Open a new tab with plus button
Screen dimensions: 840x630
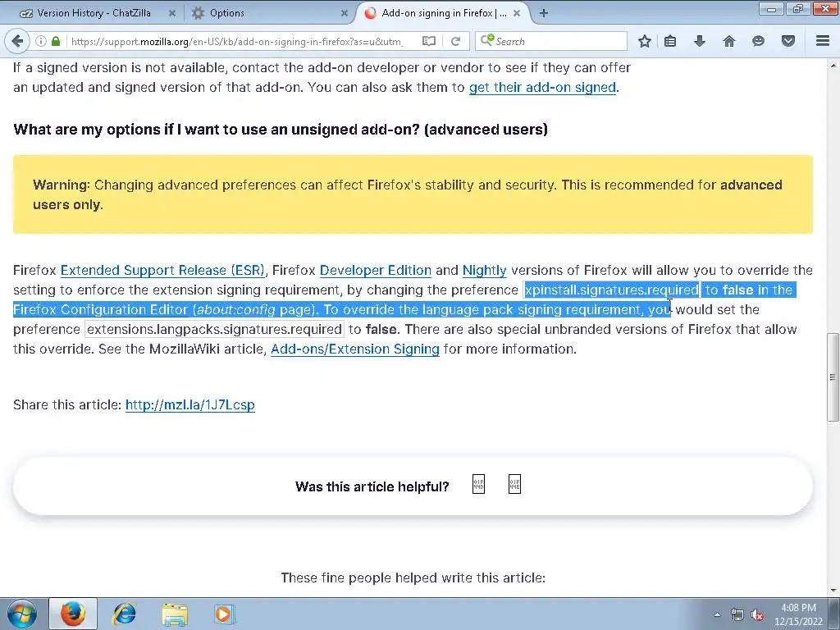coord(544,13)
